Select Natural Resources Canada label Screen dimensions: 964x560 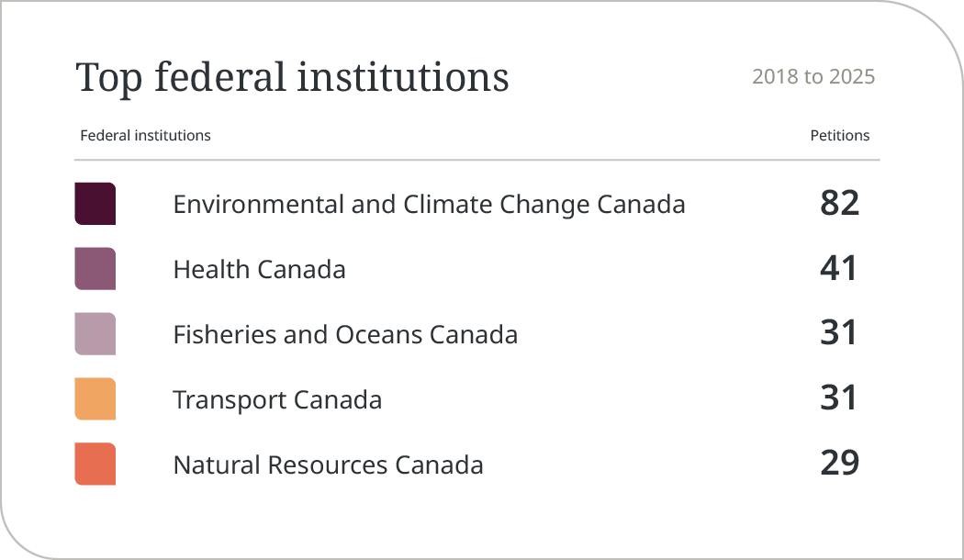328,465
